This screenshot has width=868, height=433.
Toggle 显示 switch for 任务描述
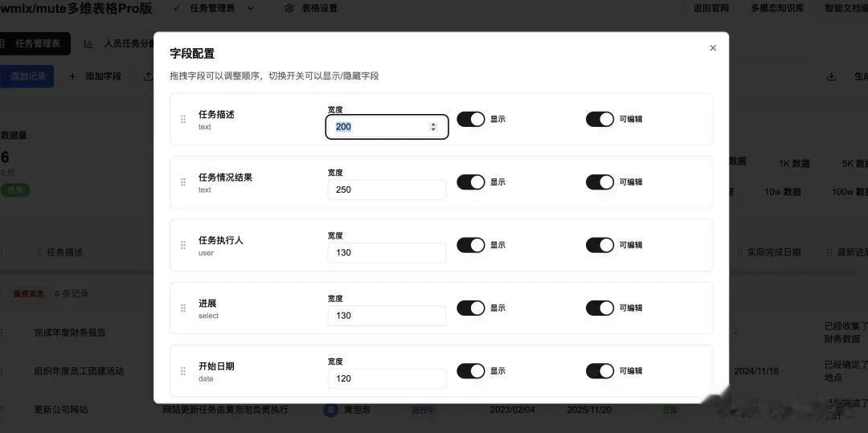point(471,119)
